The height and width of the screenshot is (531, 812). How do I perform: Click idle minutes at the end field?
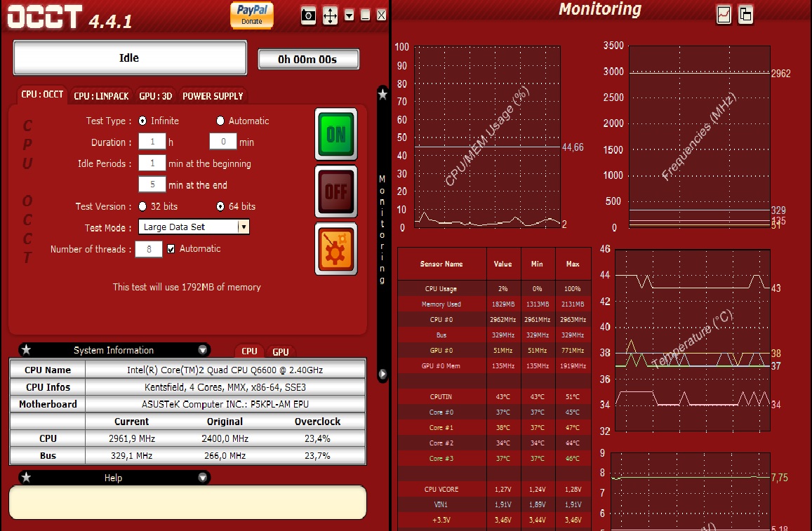click(152, 184)
